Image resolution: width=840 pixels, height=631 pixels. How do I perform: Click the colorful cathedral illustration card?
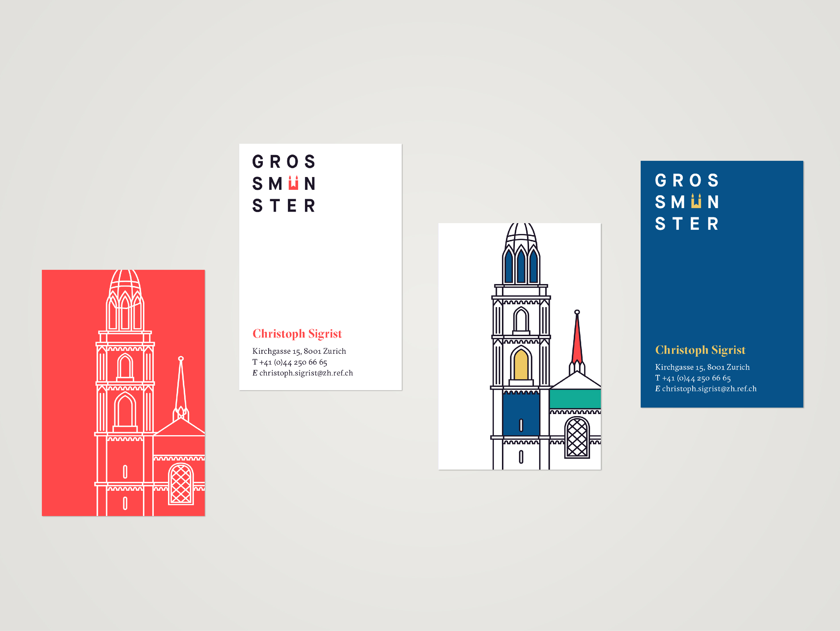tap(519, 346)
